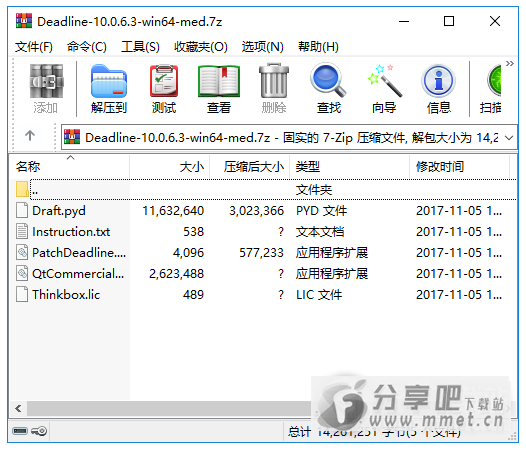Open the Wizard (向导) wand icon
Image resolution: width=526 pixels, height=450 pixels.
[x=384, y=81]
